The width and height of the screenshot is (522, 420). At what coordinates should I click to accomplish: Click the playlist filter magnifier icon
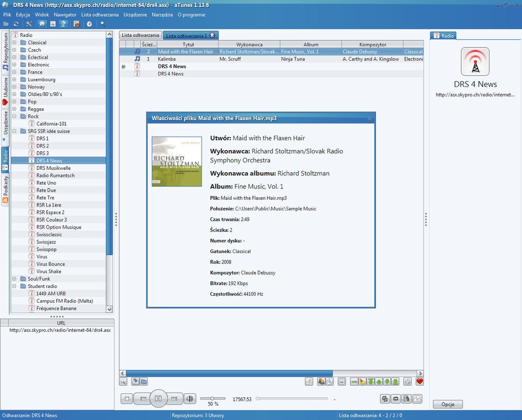coord(123,382)
